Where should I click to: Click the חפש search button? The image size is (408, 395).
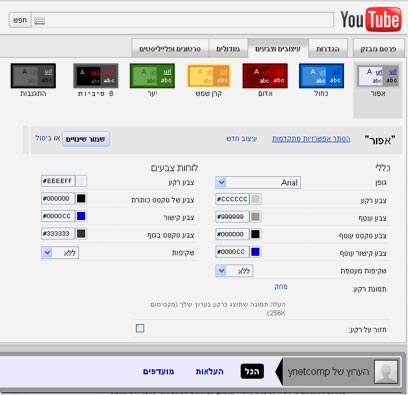pyautogui.click(x=20, y=20)
